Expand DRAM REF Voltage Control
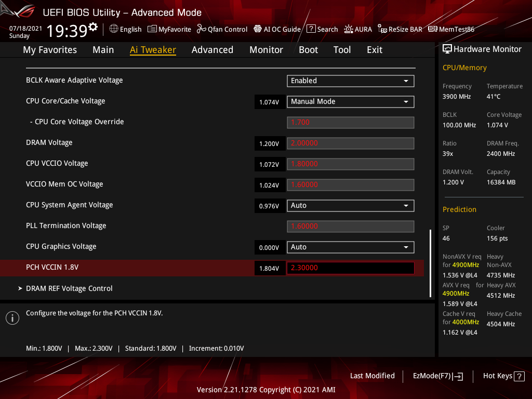The height and width of the screenshot is (399, 532). coord(69,288)
